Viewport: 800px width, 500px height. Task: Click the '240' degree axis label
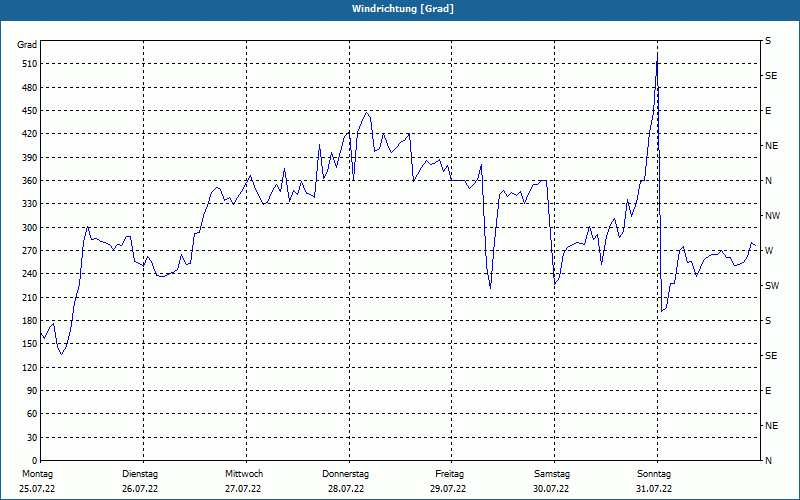coord(29,274)
